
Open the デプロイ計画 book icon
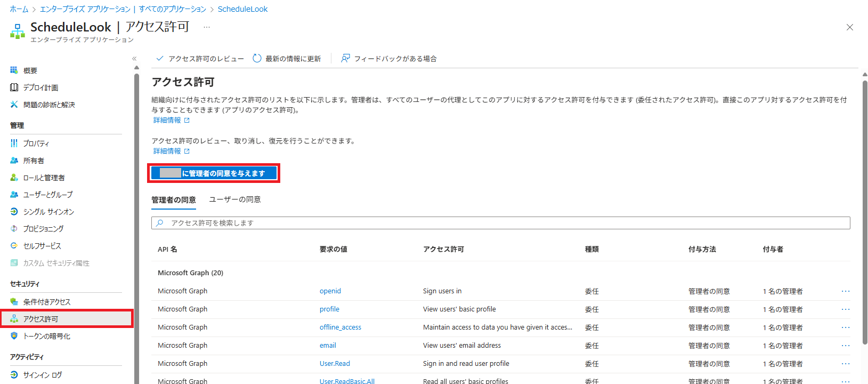(14, 87)
